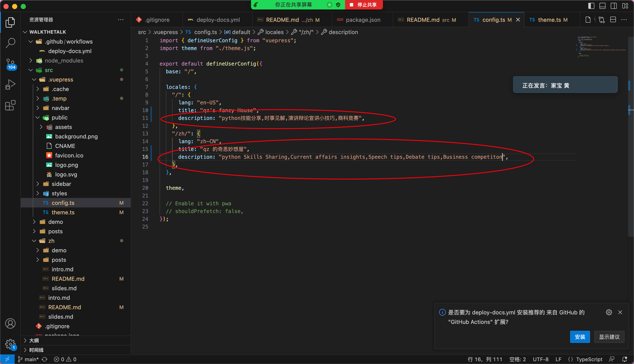
Task: Click the show recommendations (显示建议) button
Action: click(609, 337)
